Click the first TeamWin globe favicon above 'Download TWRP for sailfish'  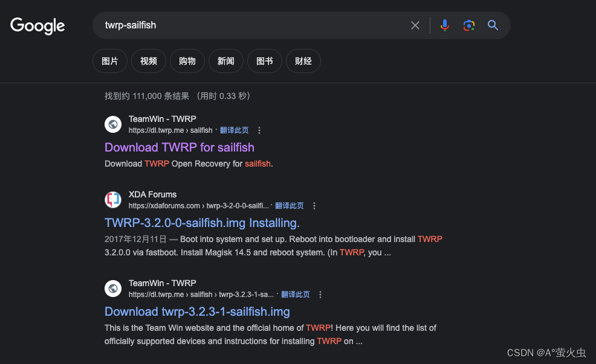pyautogui.click(x=113, y=124)
